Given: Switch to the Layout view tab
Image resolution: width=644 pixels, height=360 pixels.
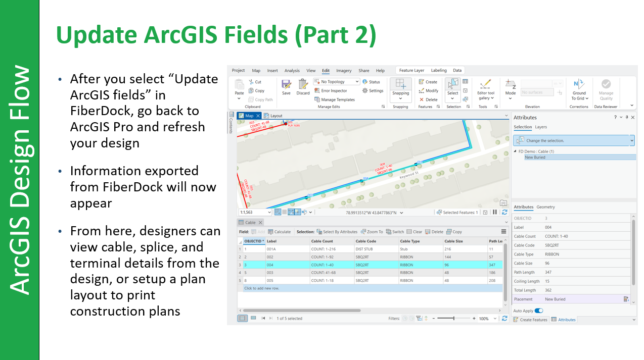Looking at the screenshot, I should pyautogui.click(x=273, y=116).
